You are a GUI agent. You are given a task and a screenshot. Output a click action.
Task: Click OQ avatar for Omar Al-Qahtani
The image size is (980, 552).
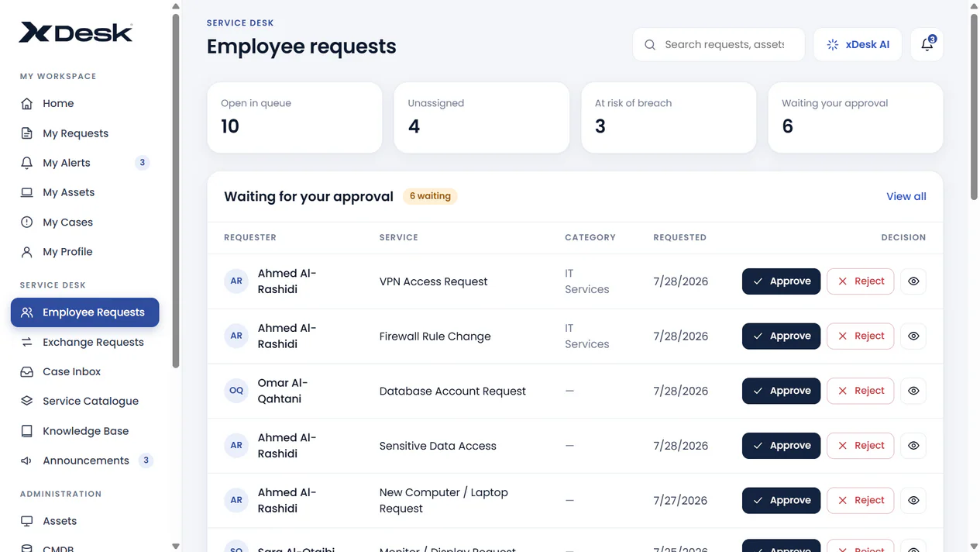click(x=236, y=391)
